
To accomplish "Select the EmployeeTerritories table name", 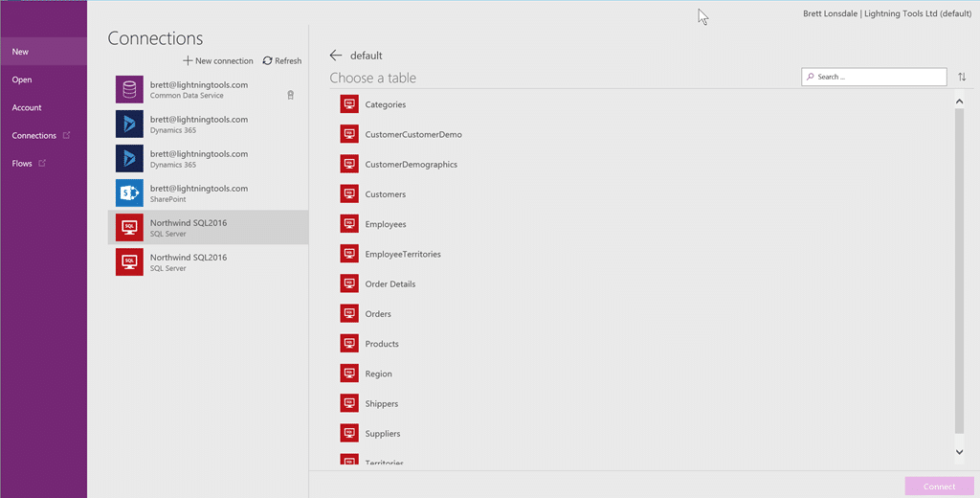I will point(403,254).
